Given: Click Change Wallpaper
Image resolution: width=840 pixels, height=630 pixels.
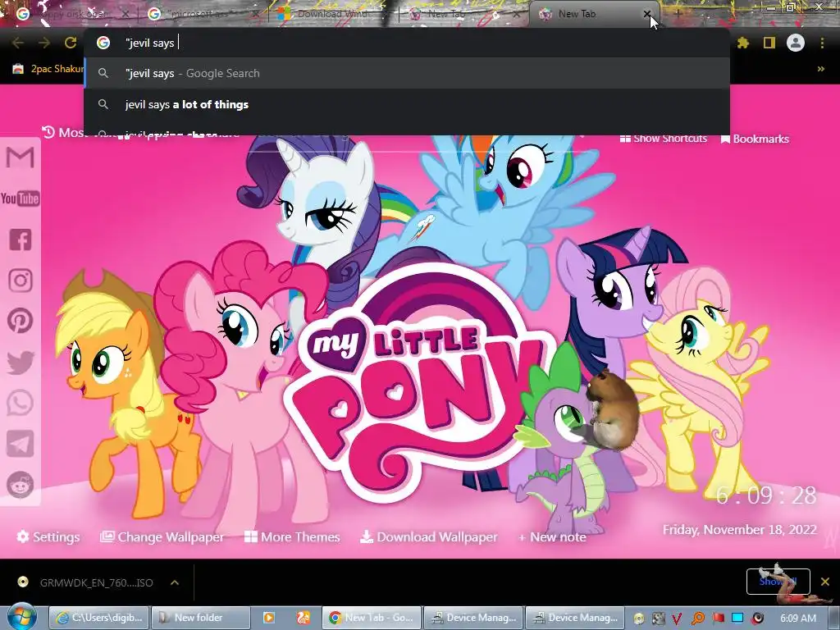Looking at the screenshot, I should pos(162,536).
